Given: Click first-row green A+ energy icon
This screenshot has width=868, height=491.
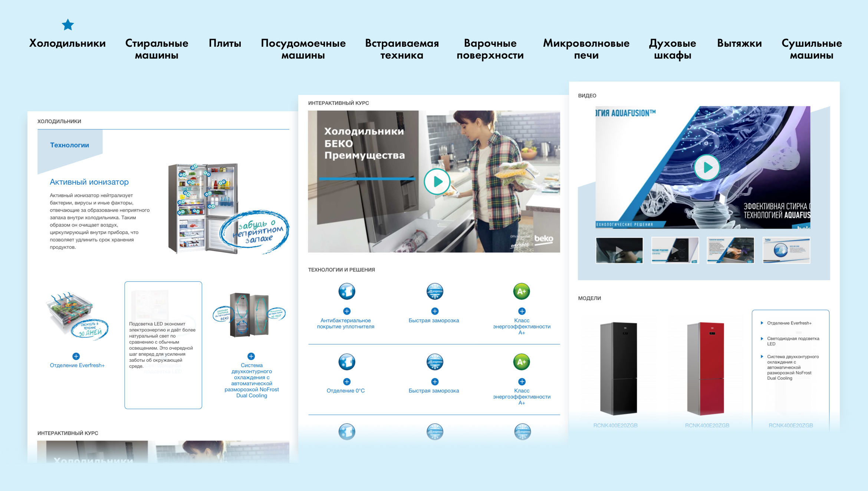Looking at the screenshot, I should click(x=522, y=291).
